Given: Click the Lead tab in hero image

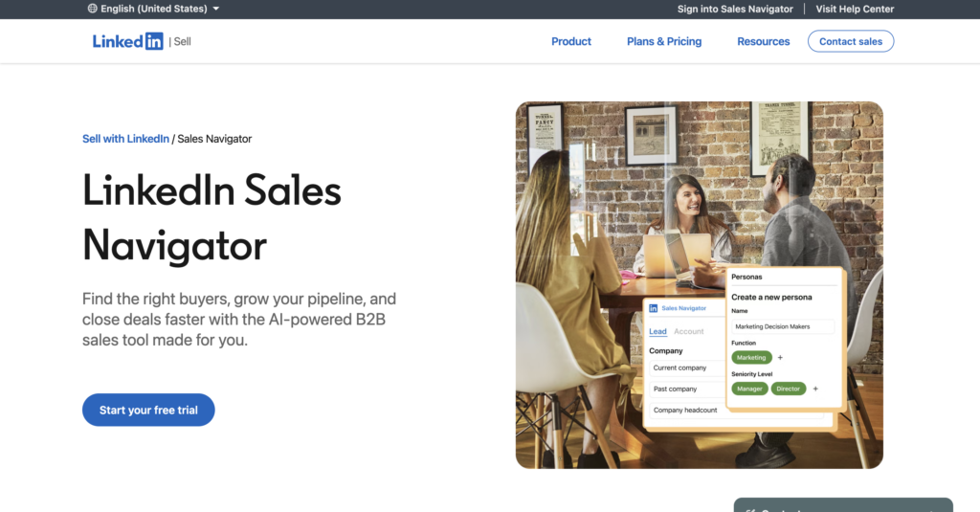Looking at the screenshot, I should click(x=657, y=331).
